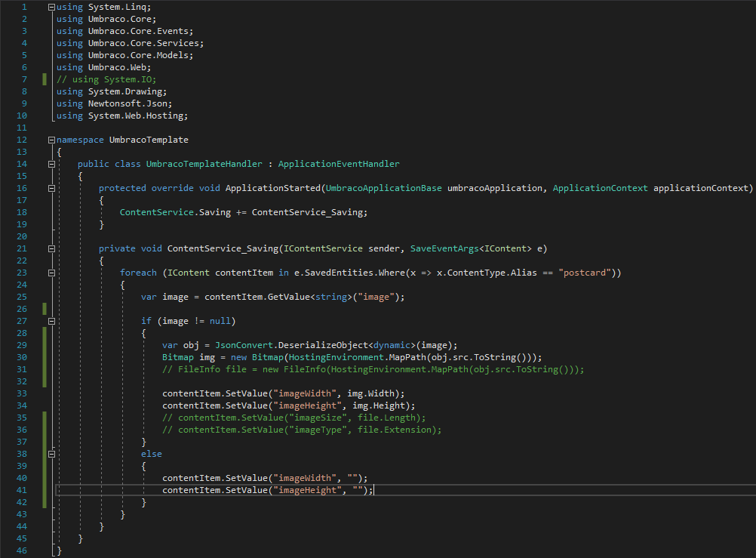Click 'using Umbraco.Core.Models;' line

pyautogui.click(x=125, y=56)
